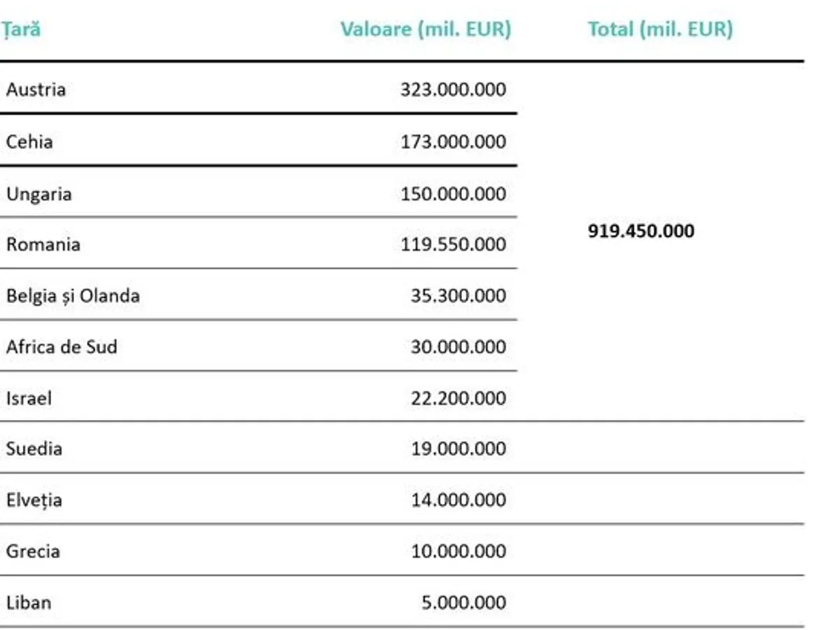This screenshot has height=630, width=840.
Task: Select the Austria country cell
Action: click(x=36, y=90)
